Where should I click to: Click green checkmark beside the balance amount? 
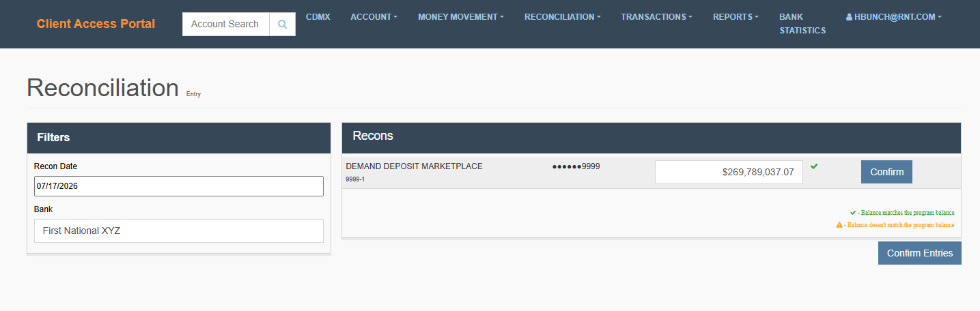point(813,166)
